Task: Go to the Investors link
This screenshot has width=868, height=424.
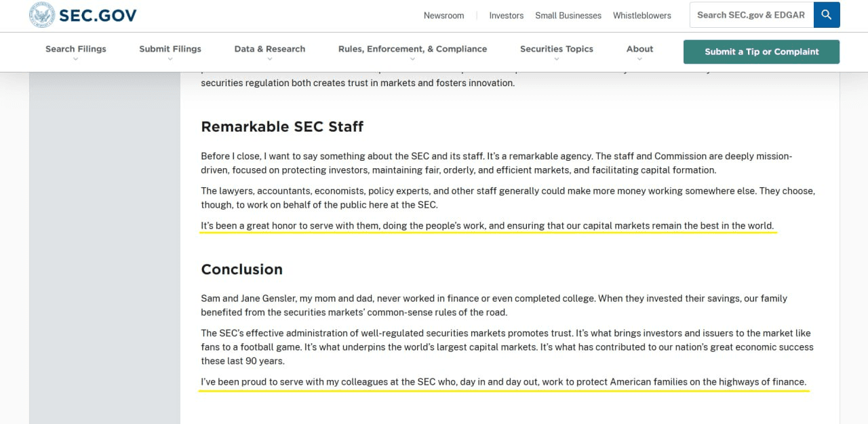Action: [x=507, y=16]
